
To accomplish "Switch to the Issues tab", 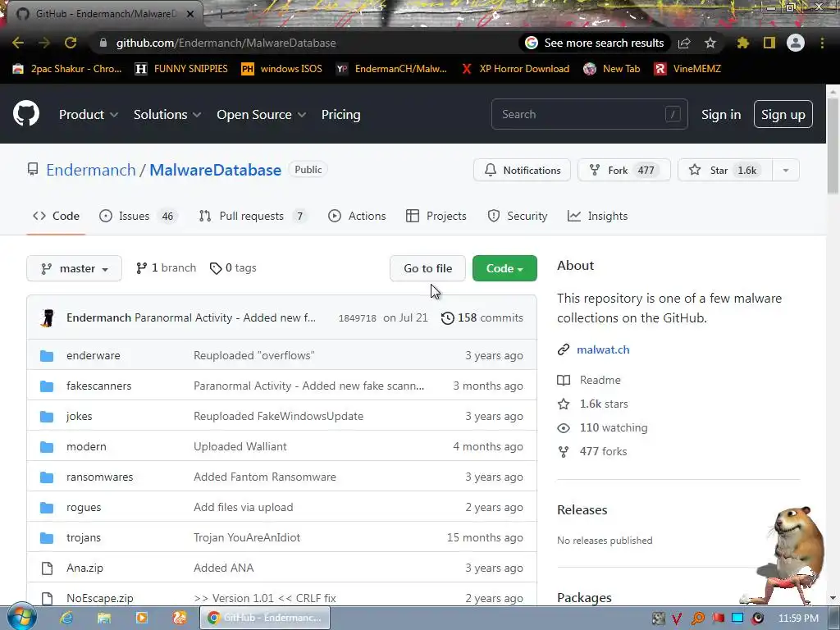I will 138,216.
